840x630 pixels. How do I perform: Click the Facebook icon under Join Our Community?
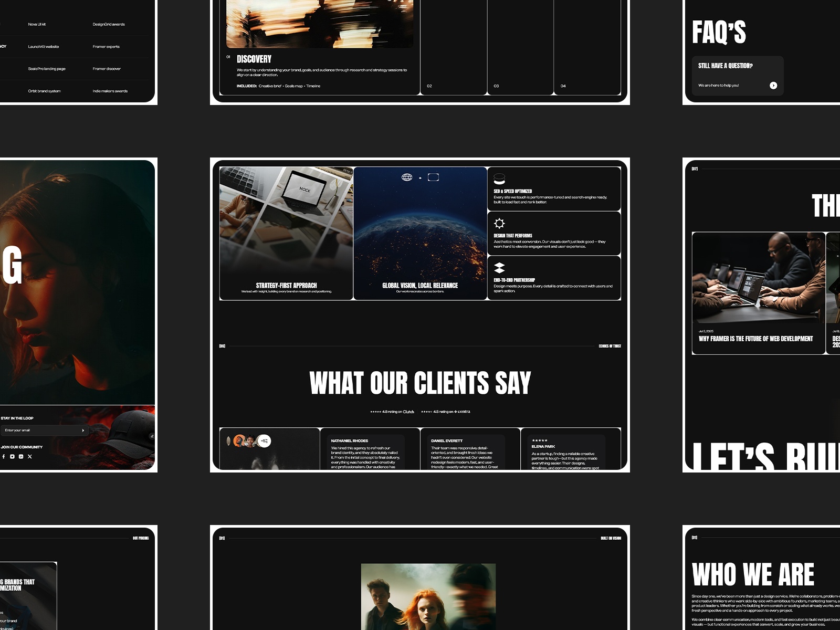[4, 457]
